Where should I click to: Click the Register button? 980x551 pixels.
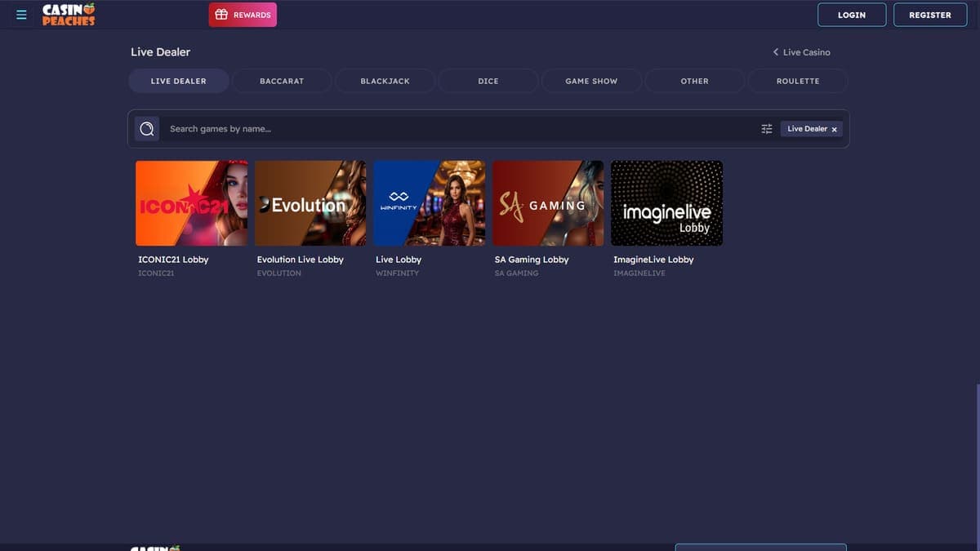[930, 15]
